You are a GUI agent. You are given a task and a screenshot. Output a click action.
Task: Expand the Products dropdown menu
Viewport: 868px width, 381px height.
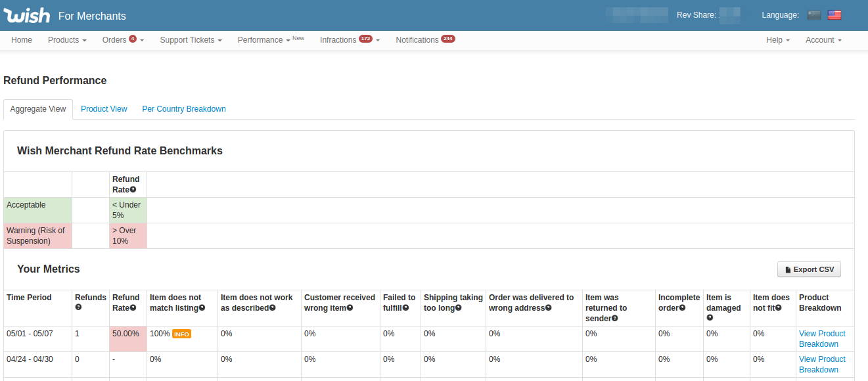tap(67, 40)
